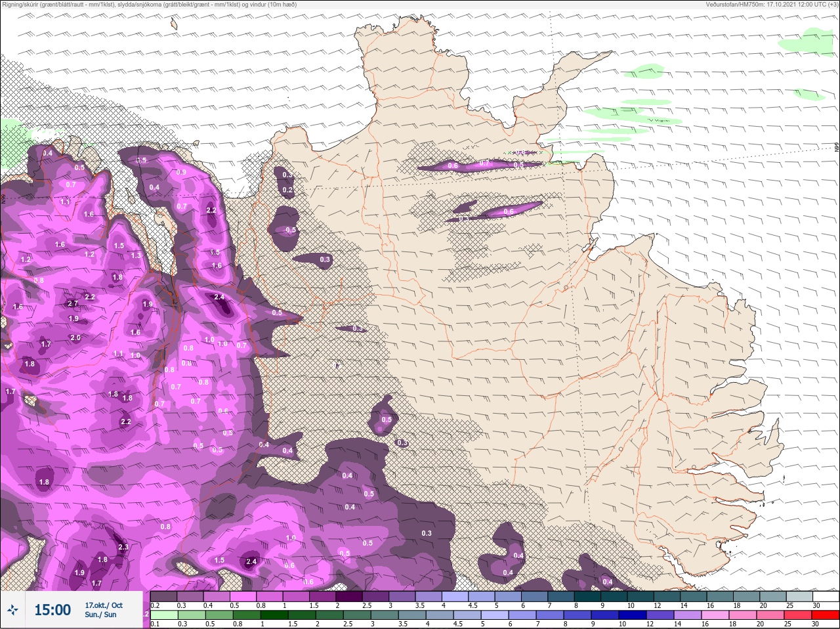Click the 15:00 forecast time display
This screenshot has width=840, height=629.
pyautogui.click(x=52, y=610)
